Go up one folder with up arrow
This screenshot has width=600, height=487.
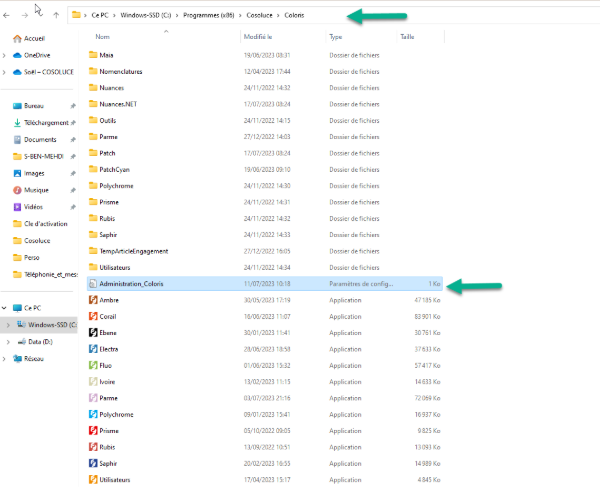tap(55, 15)
